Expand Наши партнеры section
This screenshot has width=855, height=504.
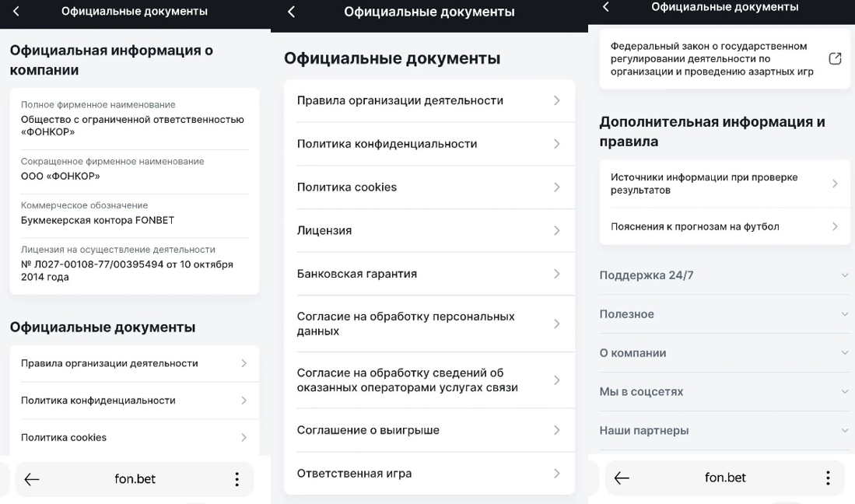click(724, 430)
